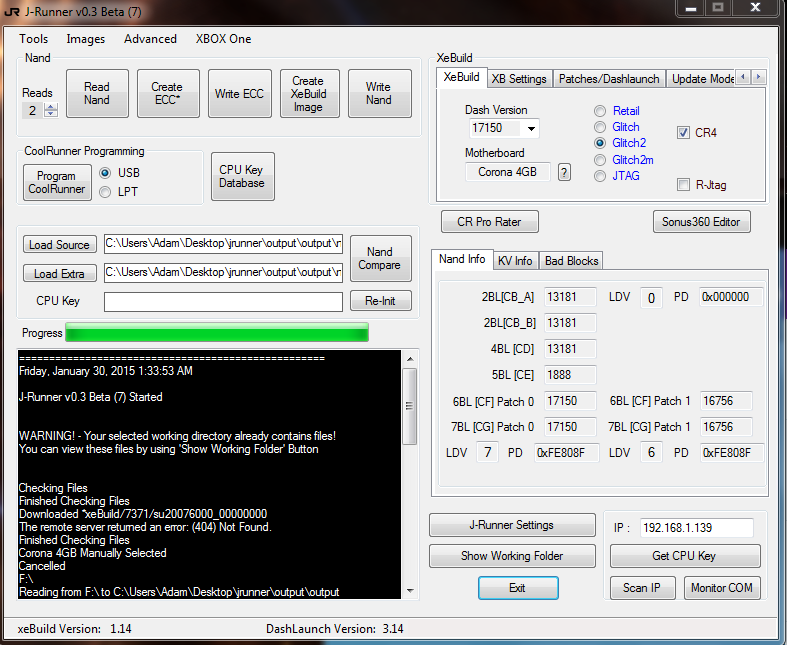Click the green Progress bar
Screen dimensions: 787x645
(217, 332)
